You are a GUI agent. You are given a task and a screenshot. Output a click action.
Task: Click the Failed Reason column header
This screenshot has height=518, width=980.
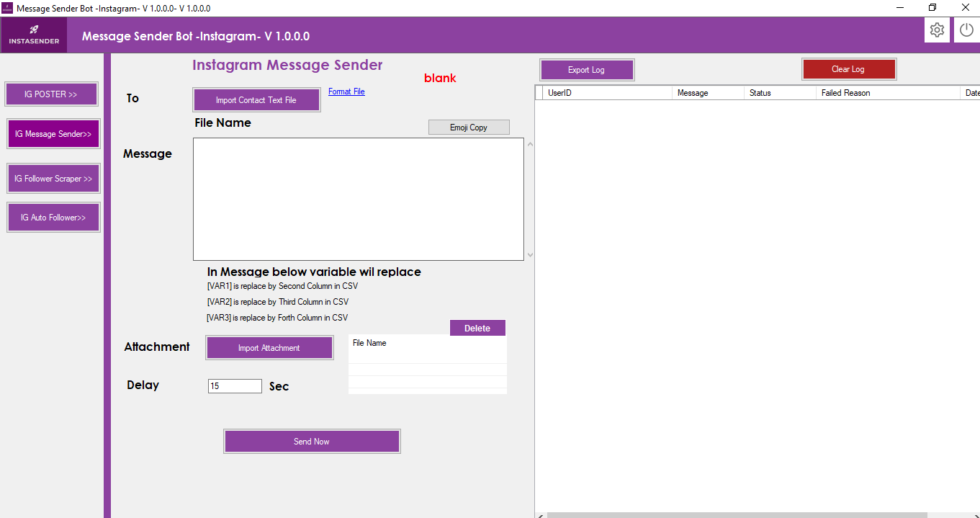coord(888,93)
